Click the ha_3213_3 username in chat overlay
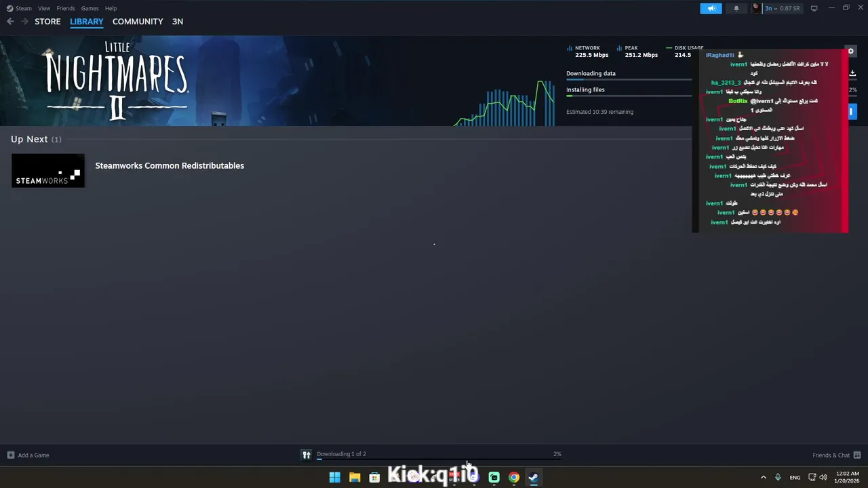This screenshot has height=488, width=868. point(726,83)
